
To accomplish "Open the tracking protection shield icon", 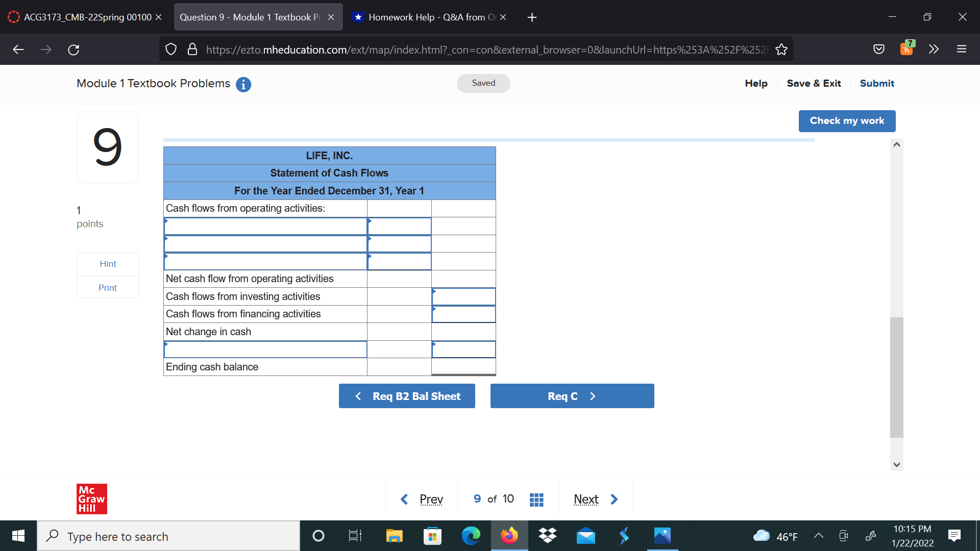I will (170, 49).
